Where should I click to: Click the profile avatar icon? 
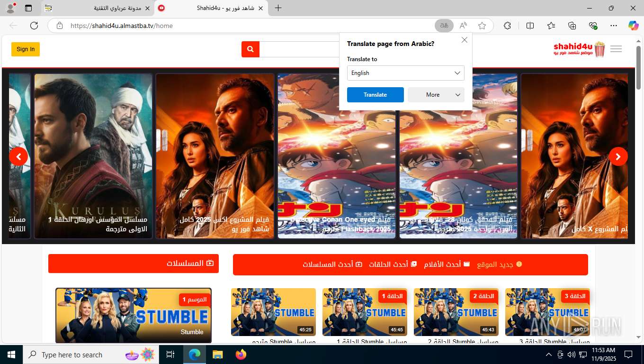tap(10, 8)
